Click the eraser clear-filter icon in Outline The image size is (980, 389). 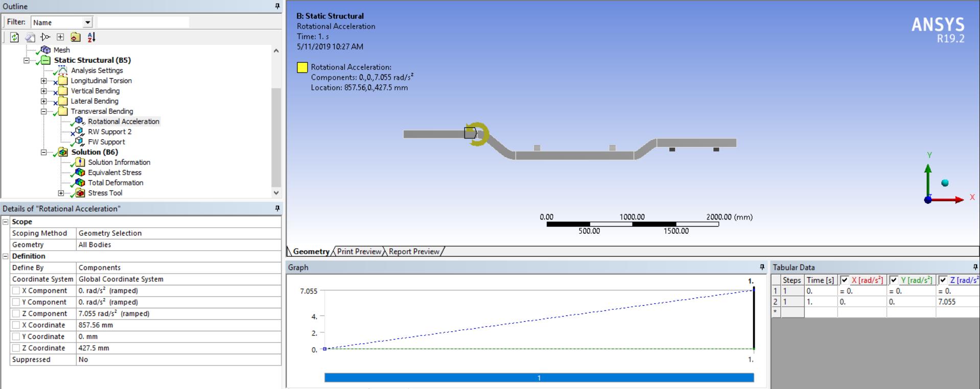point(30,37)
